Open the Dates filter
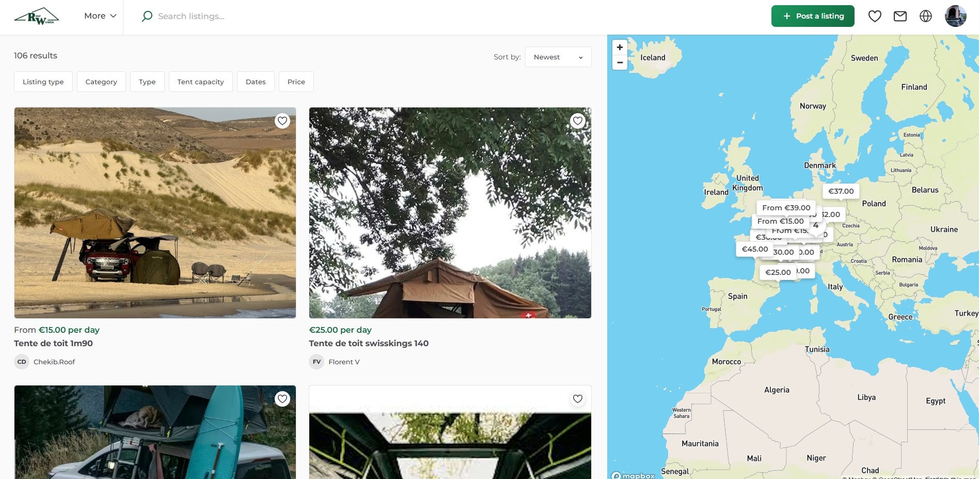The image size is (980, 479). tap(256, 82)
